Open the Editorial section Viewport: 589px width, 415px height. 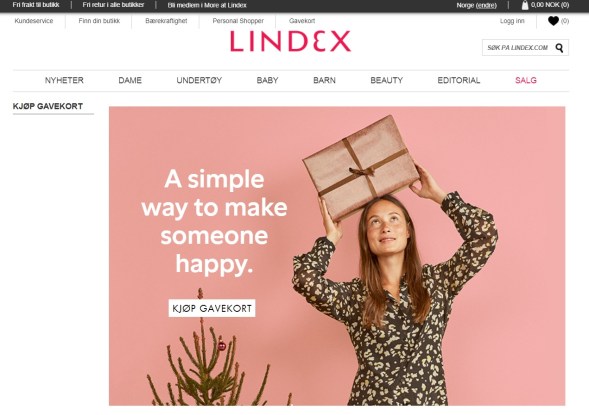(459, 80)
